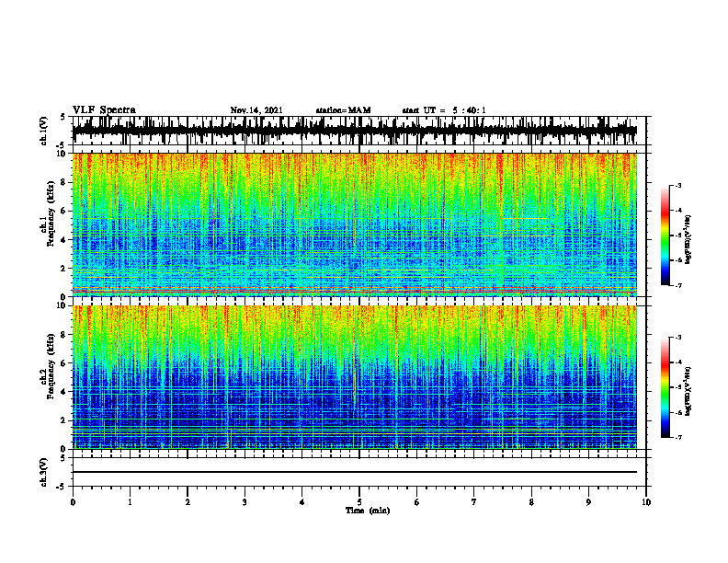Click the ch.2 spectrogram color scale bar
728x563 pixels.
pos(665,387)
